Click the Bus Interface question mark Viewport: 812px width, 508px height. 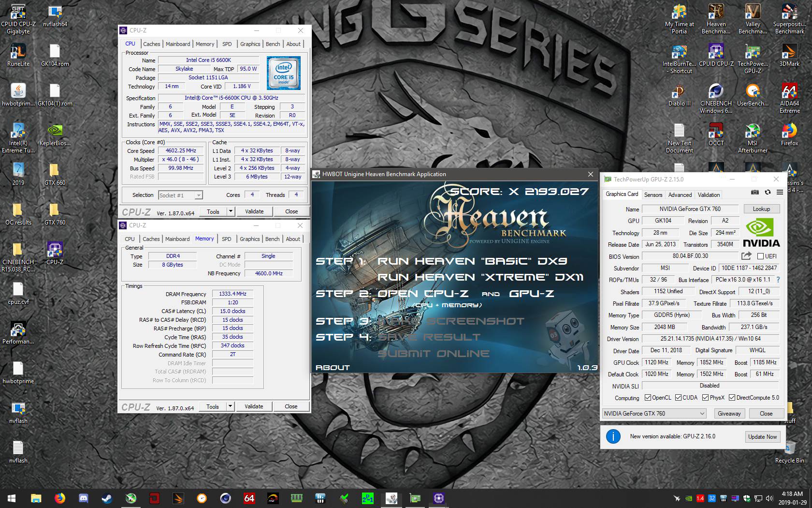click(x=778, y=280)
